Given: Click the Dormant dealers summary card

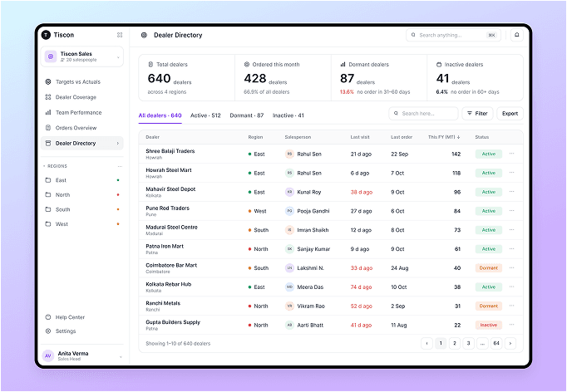Looking at the screenshot, I should tap(379, 78).
